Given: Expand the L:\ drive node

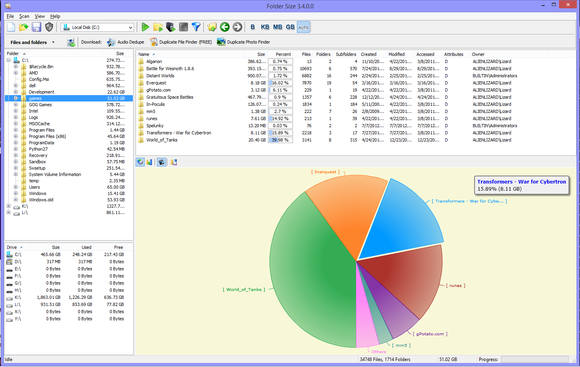Looking at the screenshot, I should [9, 212].
